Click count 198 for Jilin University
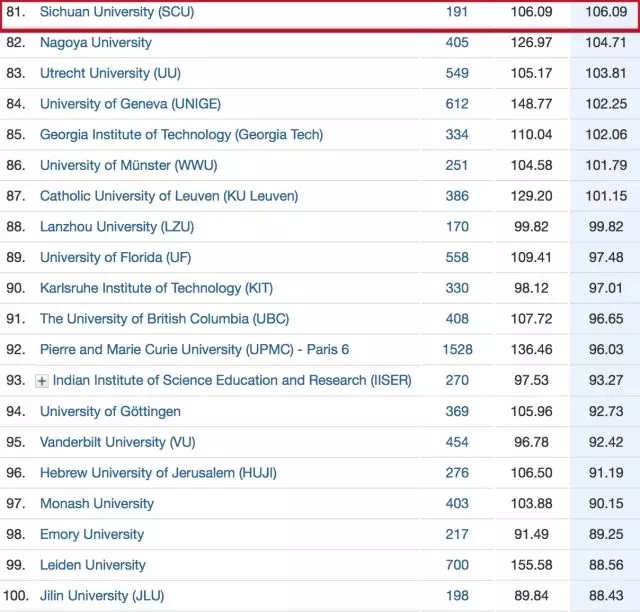 (x=457, y=596)
